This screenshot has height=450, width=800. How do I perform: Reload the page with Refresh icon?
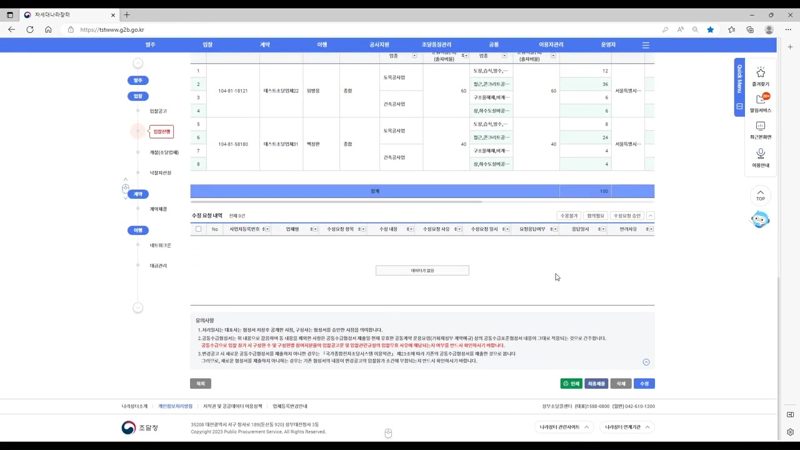(30, 30)
